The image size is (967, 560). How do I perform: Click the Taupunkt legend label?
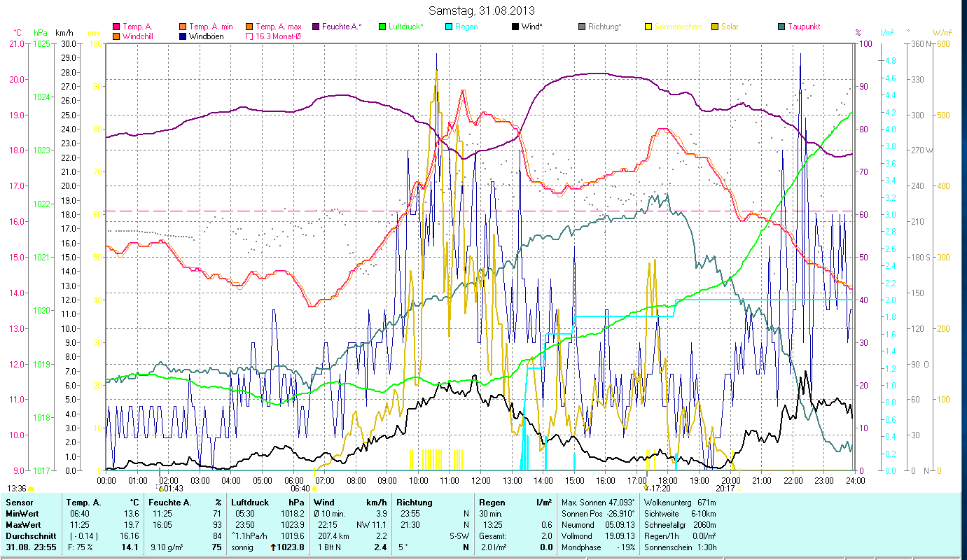[804, 27]
